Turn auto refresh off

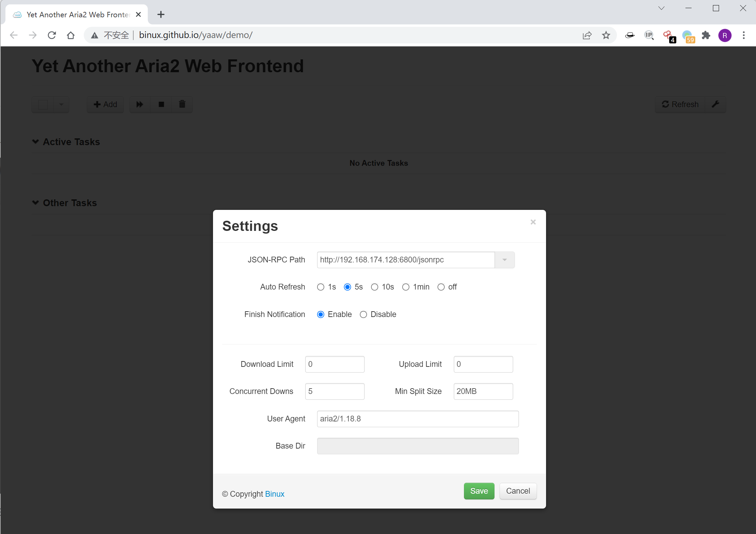click(441, 287)
